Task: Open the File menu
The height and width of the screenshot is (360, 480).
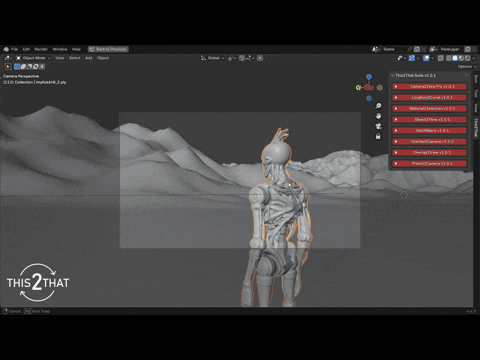Action: 15,49
